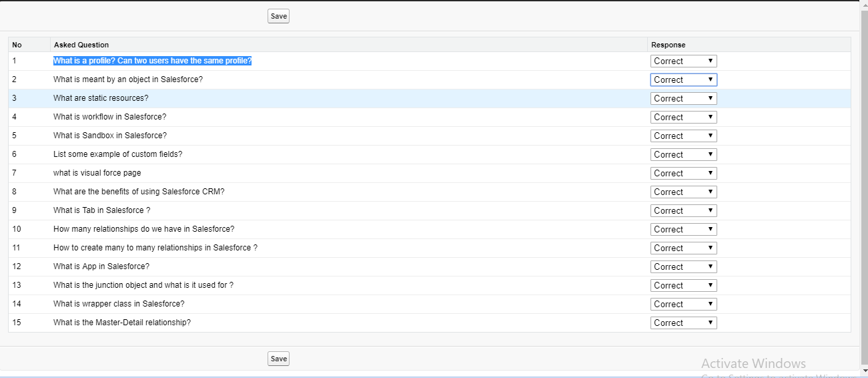Open Response dropdown for question 1
Screen dimensions: 868x378
[683, 61]
